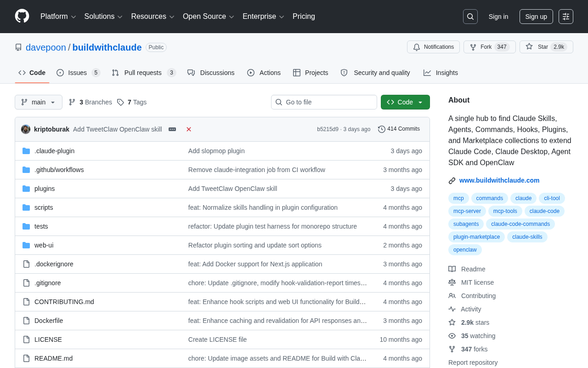The image size is (588, 368).
Task: Click the Notifications bell button
Action: pyautogui.click(x=433, y=47)
